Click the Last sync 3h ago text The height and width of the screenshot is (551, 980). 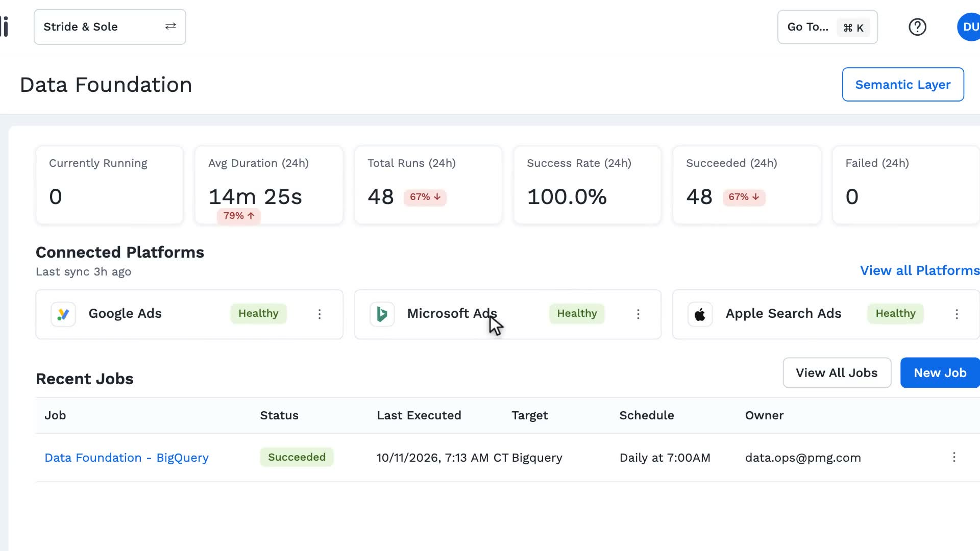click(83, 272)
